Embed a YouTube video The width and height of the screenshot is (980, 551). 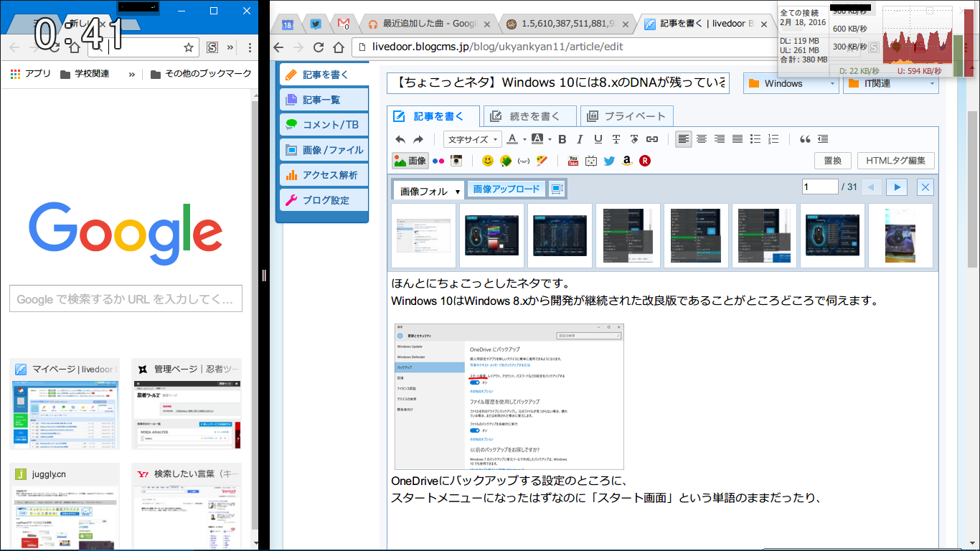point(573,161)
